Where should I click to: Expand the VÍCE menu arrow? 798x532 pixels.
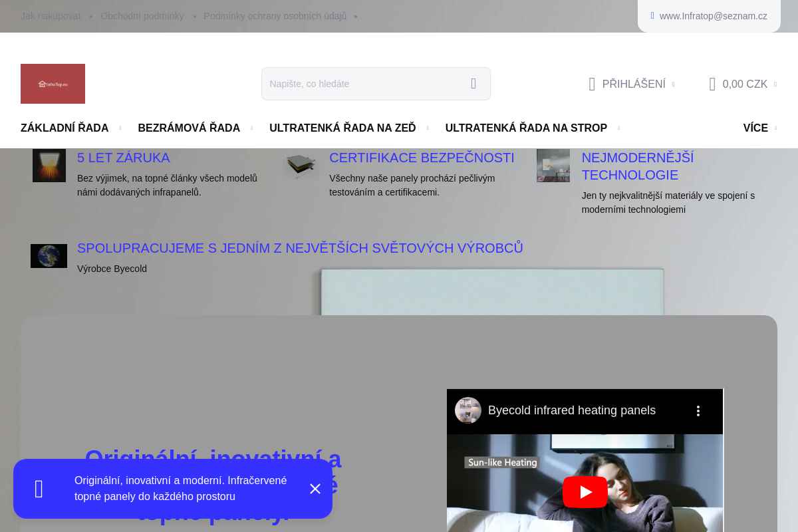(x=775, y=128)
